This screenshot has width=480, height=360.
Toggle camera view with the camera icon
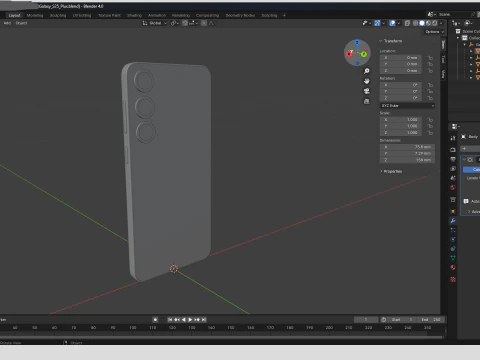click(x=367, y=91)
